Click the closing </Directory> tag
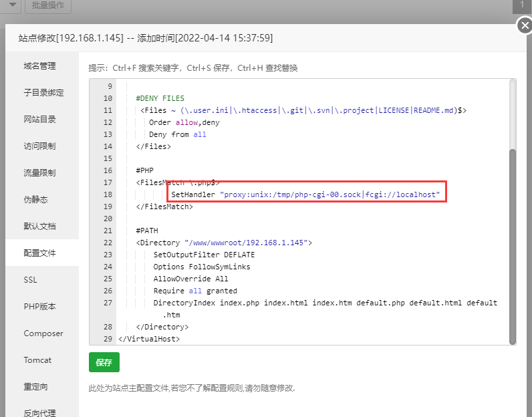Image resolution: width=532 pixels, height=417 pixels. click(162, 327)
